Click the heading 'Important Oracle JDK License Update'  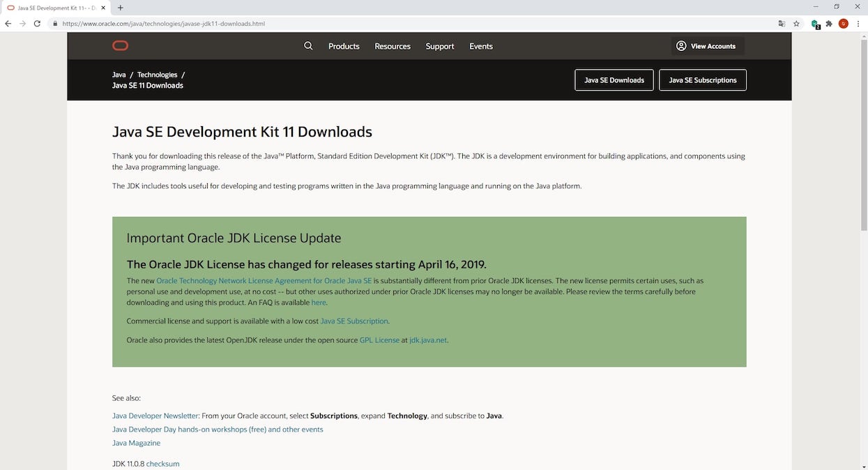click(x=234, y=238)
